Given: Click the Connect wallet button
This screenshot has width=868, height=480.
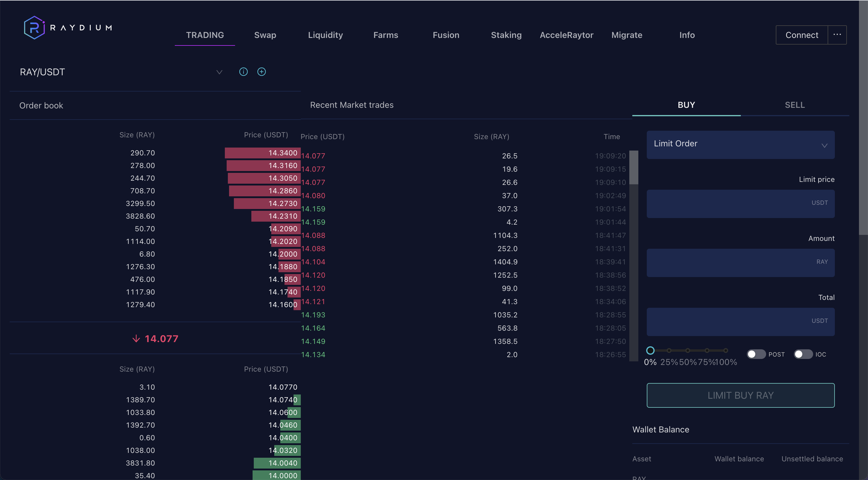Looking at the screenshot, I should tap(802, 35).
